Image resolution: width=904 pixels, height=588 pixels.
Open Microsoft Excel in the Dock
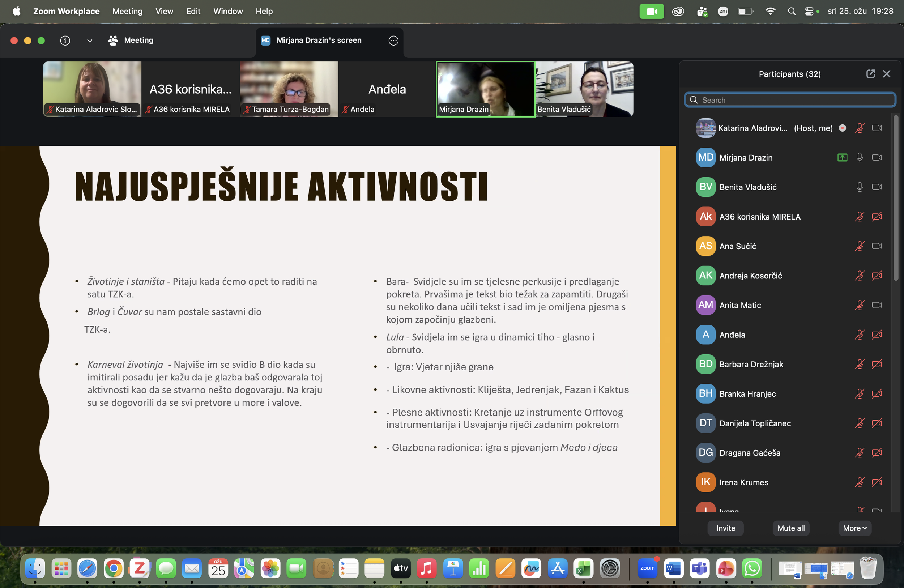583,568
